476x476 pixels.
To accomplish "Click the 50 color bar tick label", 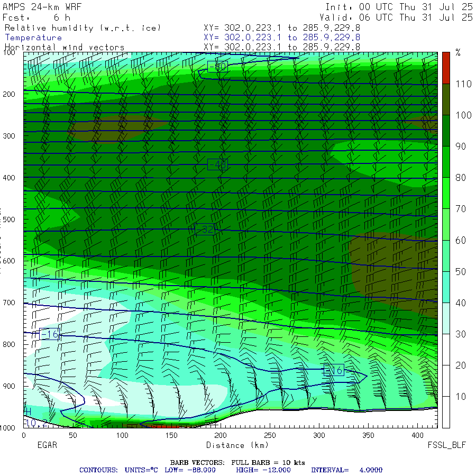I will [x=461, y=271].
